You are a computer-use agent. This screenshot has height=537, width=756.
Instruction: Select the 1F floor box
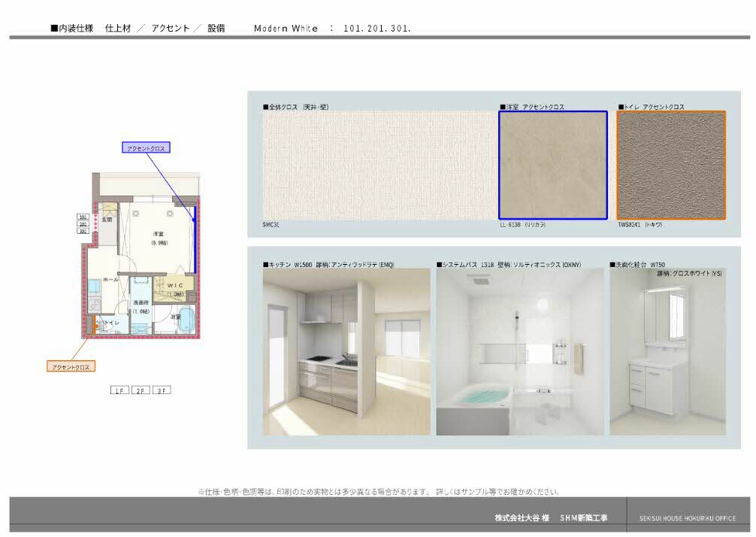(x=119, y=390)
